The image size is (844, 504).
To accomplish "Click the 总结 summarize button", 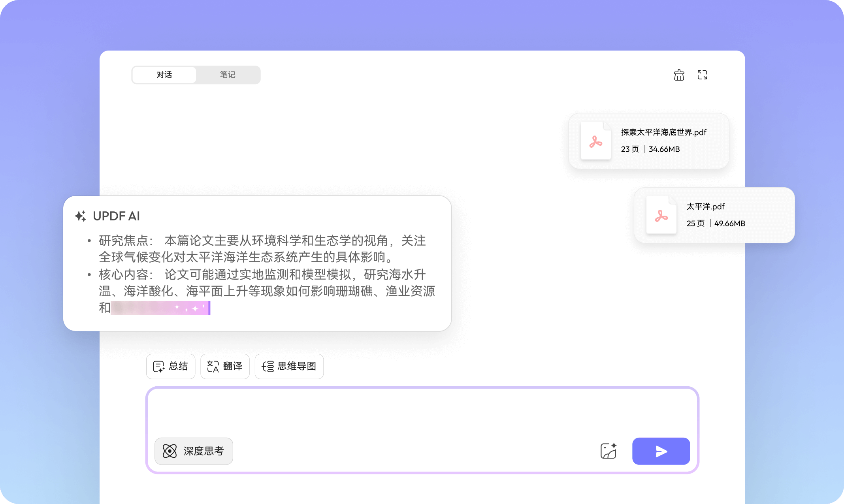I will point(171,366).
